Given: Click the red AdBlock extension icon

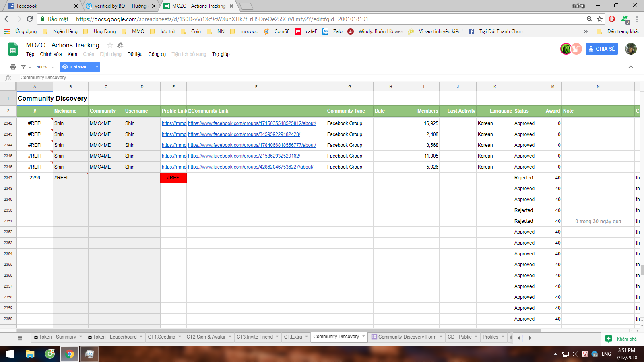Looking at the screenshot, I should [612, 19].
